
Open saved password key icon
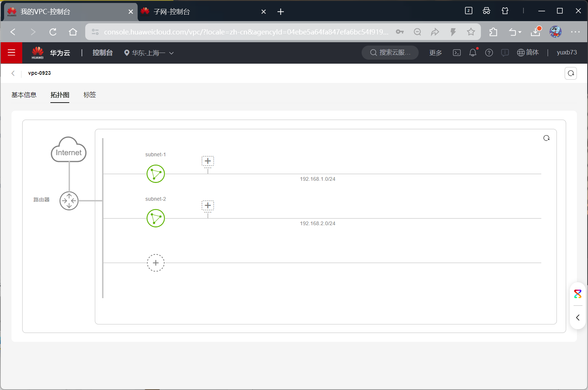pos(400,32)
